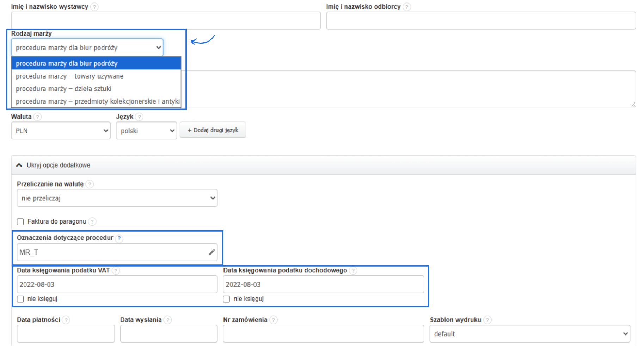The image size is (644, 351).
Task: Click help icon beside Faktura do paragonu
Action: click(92, 221)
